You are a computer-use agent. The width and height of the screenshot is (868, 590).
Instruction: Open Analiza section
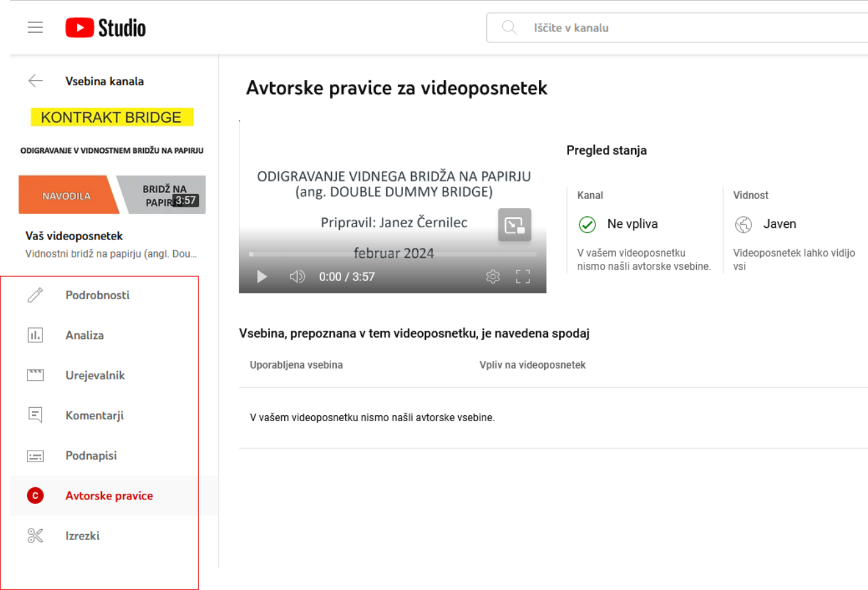[85, 335]
